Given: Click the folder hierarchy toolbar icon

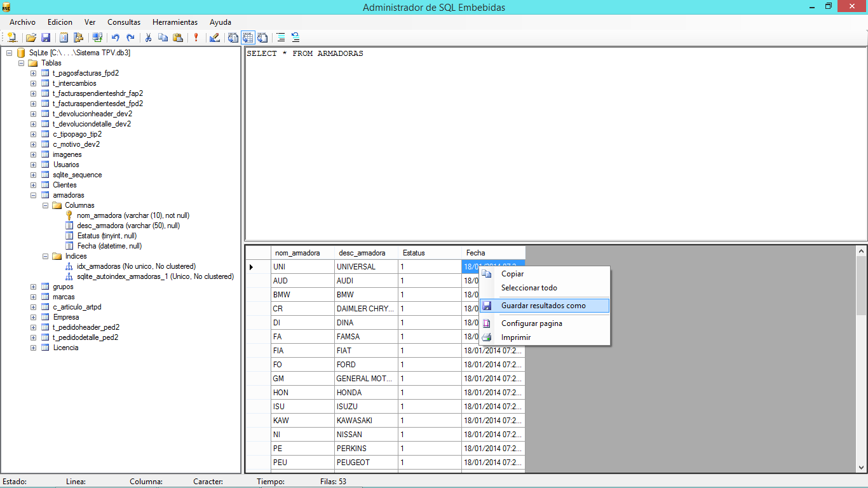Looking at the screenshot, I should click(x=79, y=37).
